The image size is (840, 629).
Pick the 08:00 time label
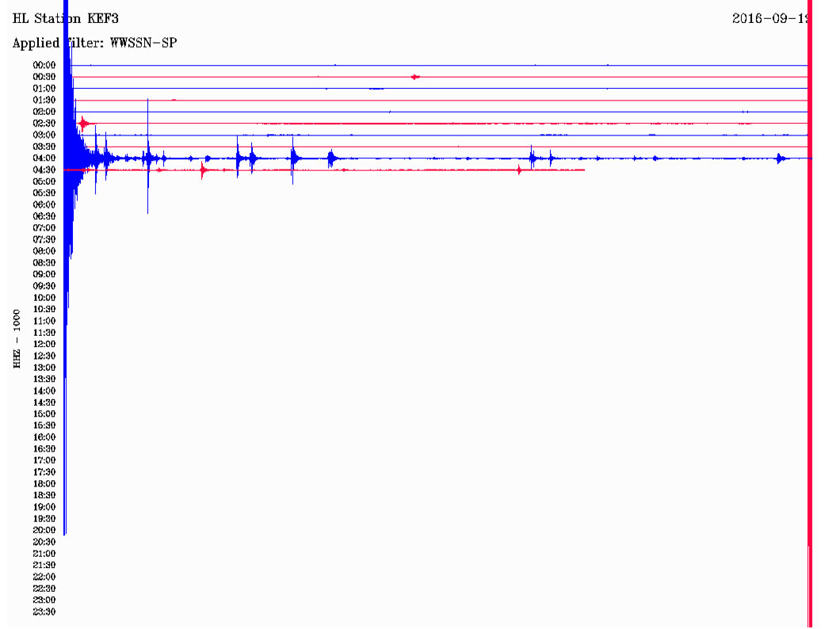tap(44, 251)
